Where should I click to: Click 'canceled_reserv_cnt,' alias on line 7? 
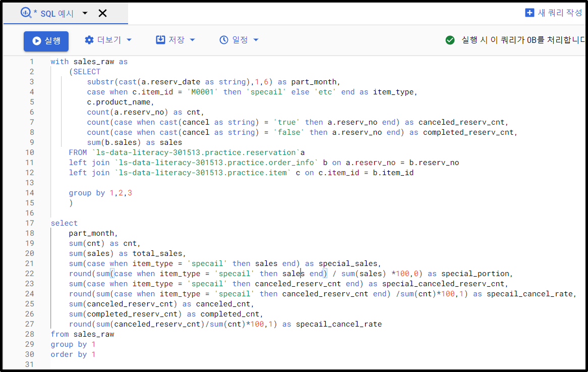(x=464, y=122)
